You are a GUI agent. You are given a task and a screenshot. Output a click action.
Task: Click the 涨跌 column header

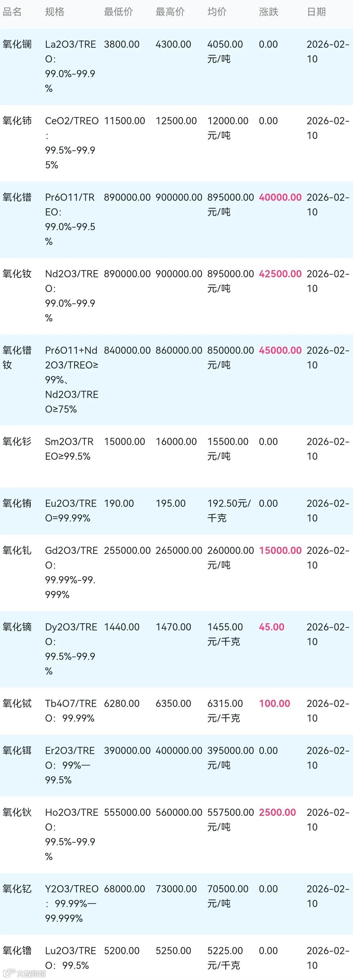point(269,12)
